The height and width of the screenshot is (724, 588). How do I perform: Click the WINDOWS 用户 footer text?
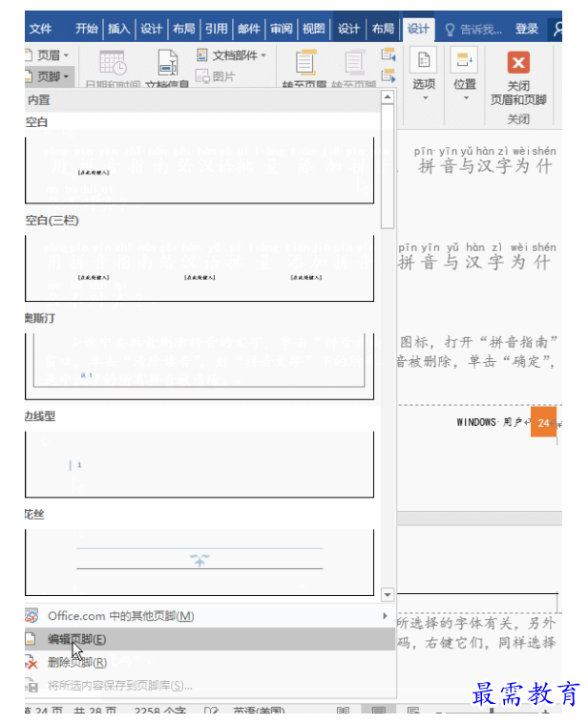(x=490, y=422)
